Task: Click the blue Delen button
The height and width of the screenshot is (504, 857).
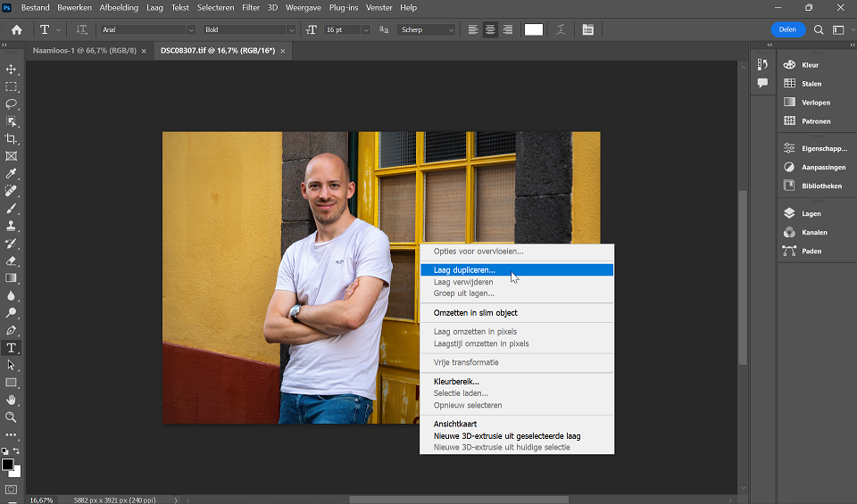Action: pos(787,29)
